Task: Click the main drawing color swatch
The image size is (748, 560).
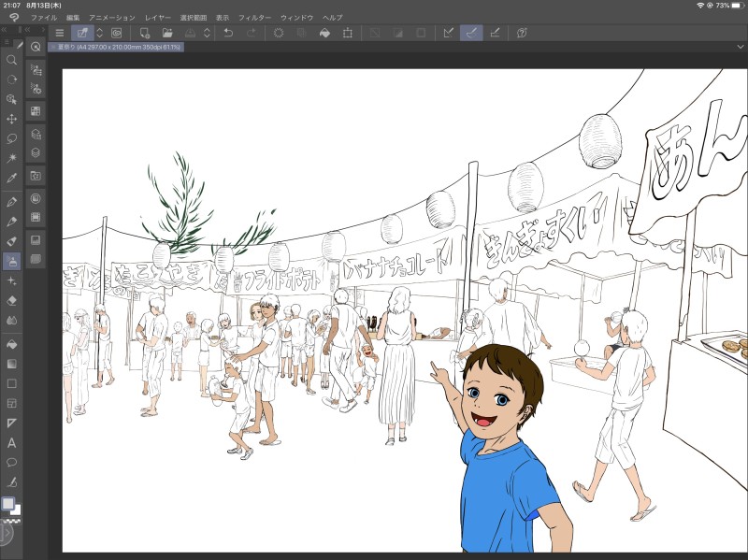Action: click(7, 503)
